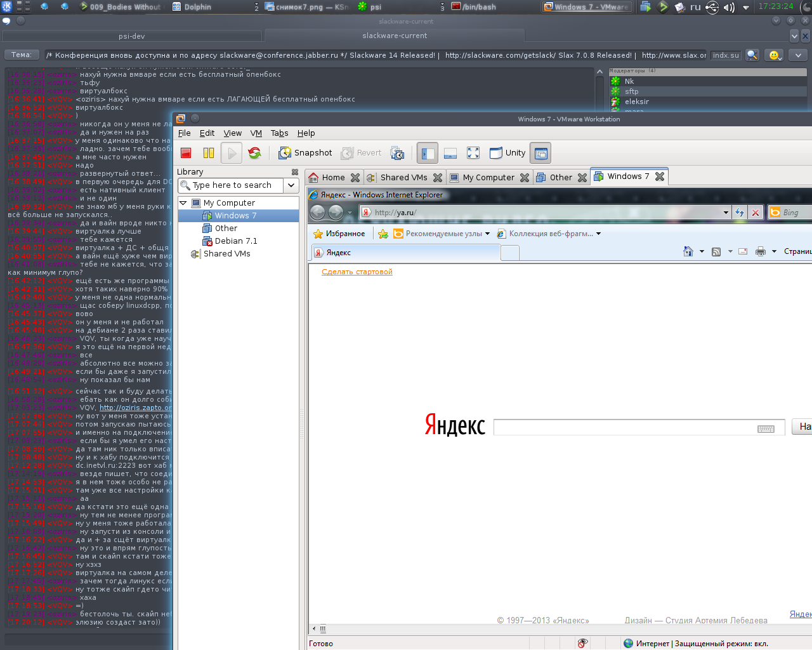Click the library search field
Image resolution: width=812 pixels, height=650 pixels.
232,185
